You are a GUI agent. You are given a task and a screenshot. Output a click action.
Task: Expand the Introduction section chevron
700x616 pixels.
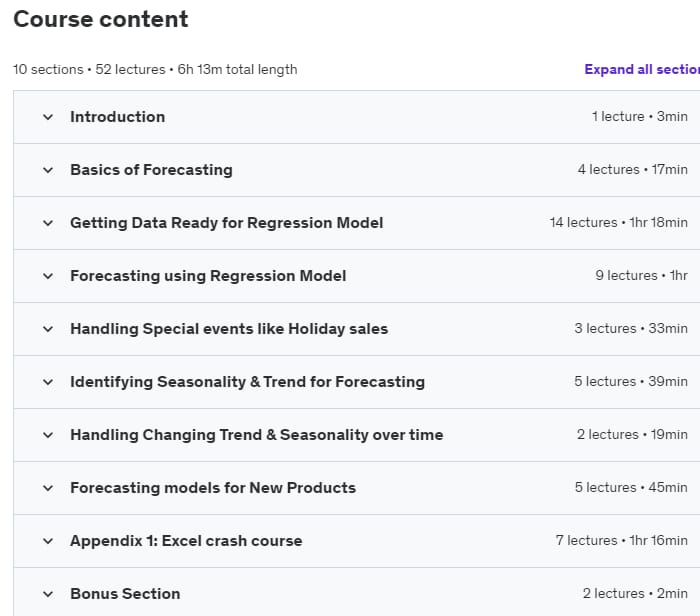(x=48, y=117)
